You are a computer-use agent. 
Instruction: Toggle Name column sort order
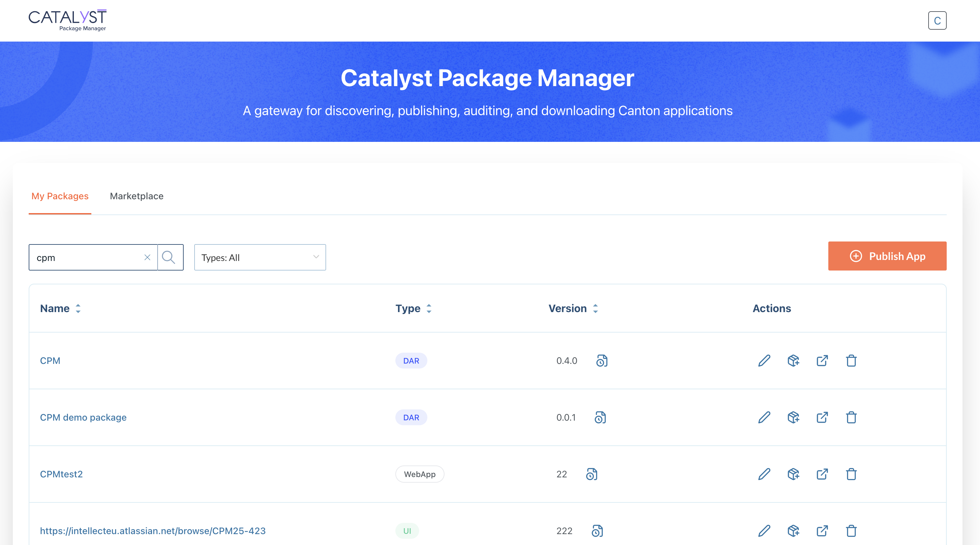[x=78, y=309]
